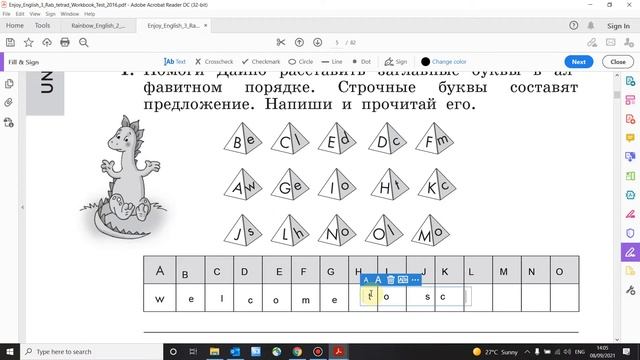Image resolution: width=640 pixels, height=360 pixels.
Task: Decrease text size with the small A
Action: point(366,280)
